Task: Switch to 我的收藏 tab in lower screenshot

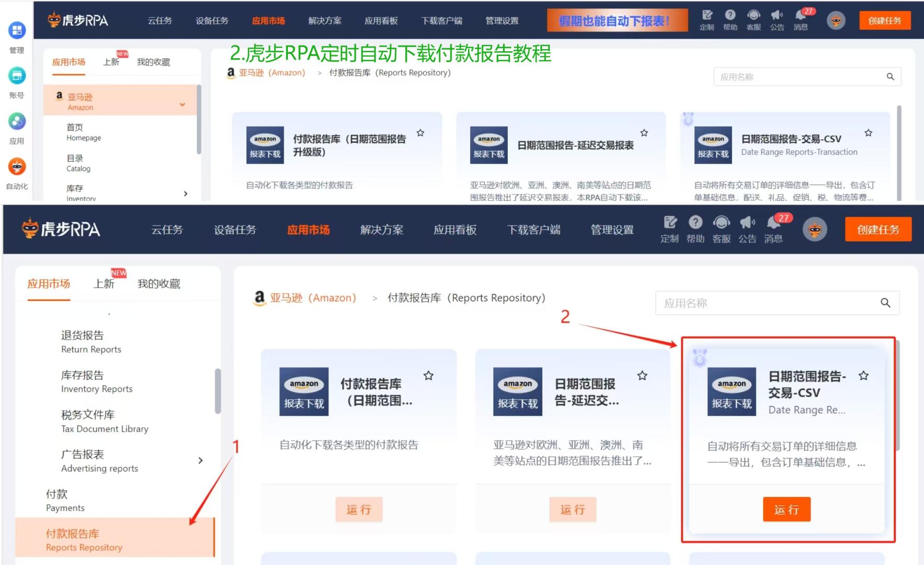Action: coord(159,284)
